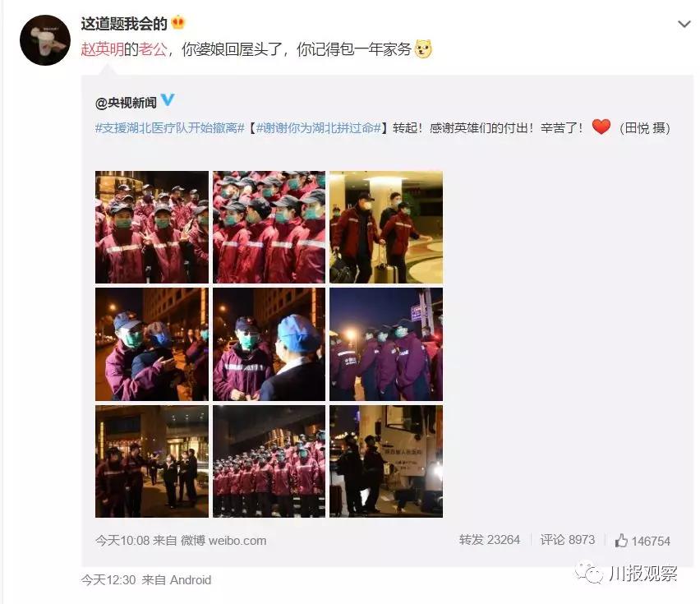Click 评论 8973 comments button
Image resolution: width=700 pixels, height=604 pixels.
[x=568, y=540]
